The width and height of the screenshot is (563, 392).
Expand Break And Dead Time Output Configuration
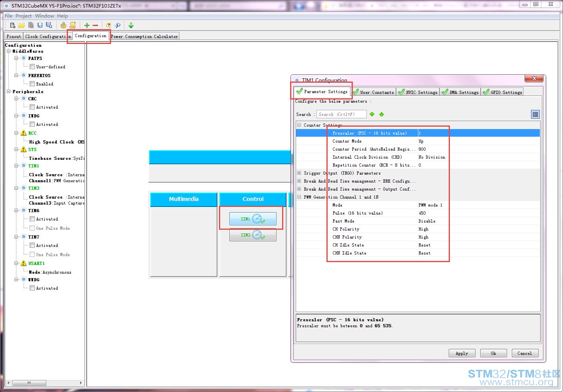pos(299,189)
